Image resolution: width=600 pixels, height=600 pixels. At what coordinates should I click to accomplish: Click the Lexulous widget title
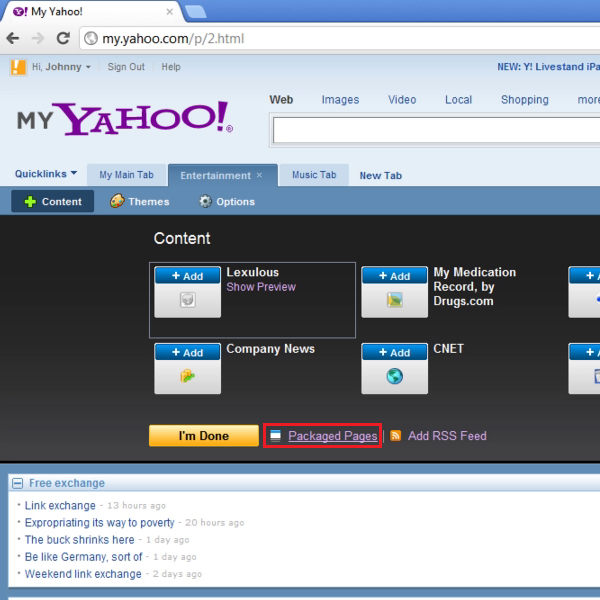pos(253,272)
